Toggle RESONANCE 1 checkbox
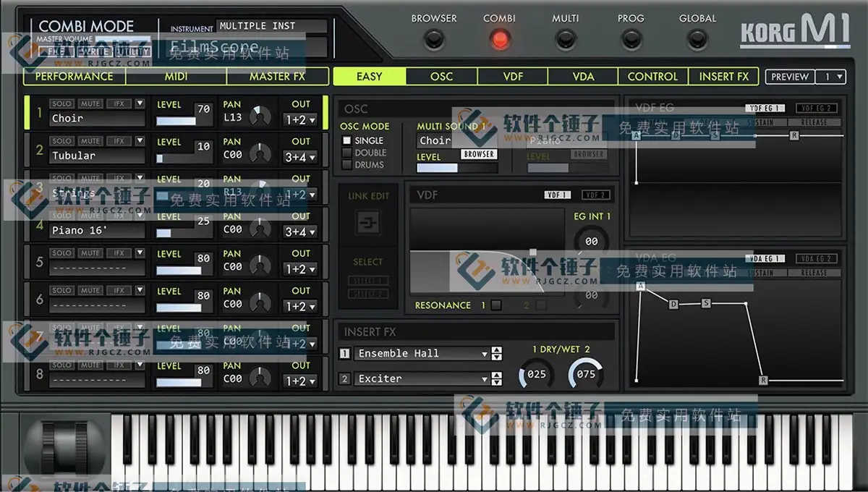This screenshot has width=868, height=492. tap(496, 305)
